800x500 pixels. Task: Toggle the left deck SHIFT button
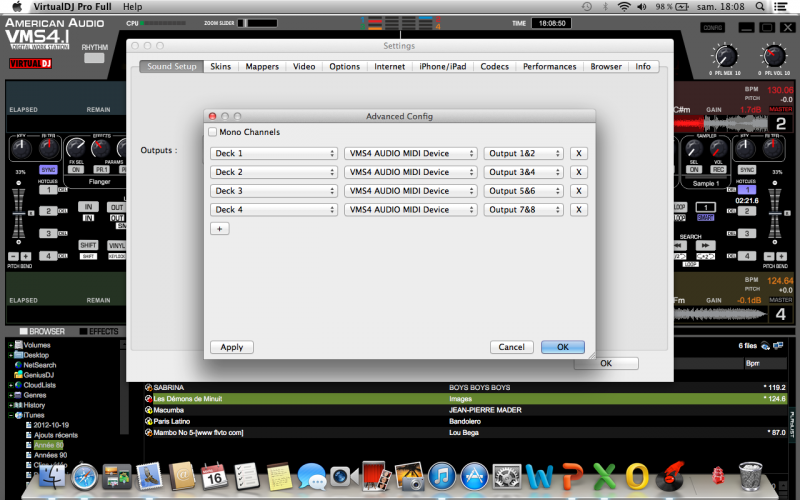click(x=88, y=245)
